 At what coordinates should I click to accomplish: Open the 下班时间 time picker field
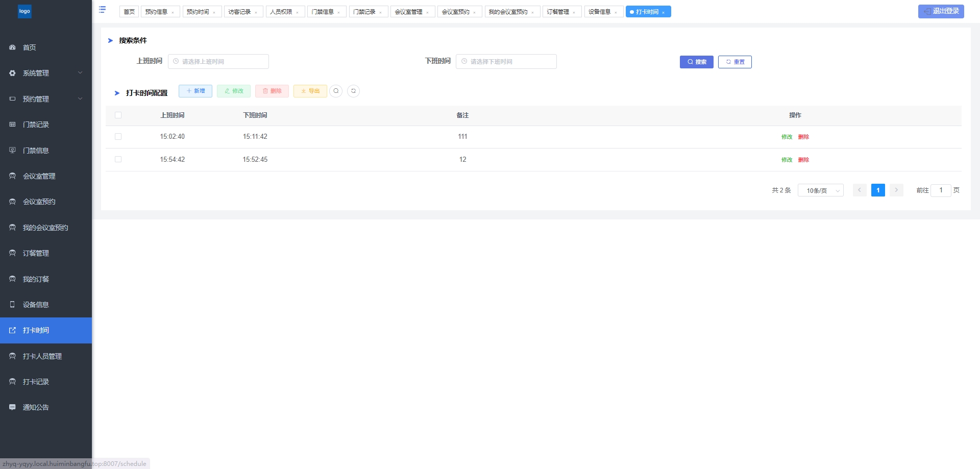tap(506, 61)
